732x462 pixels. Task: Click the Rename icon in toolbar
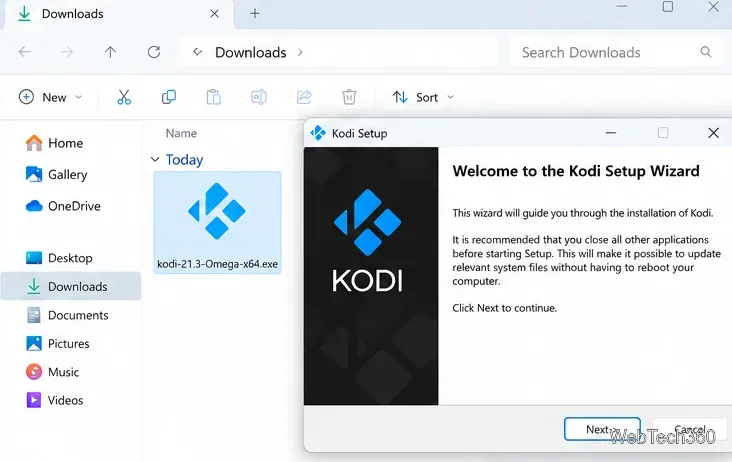coord(259,97)
